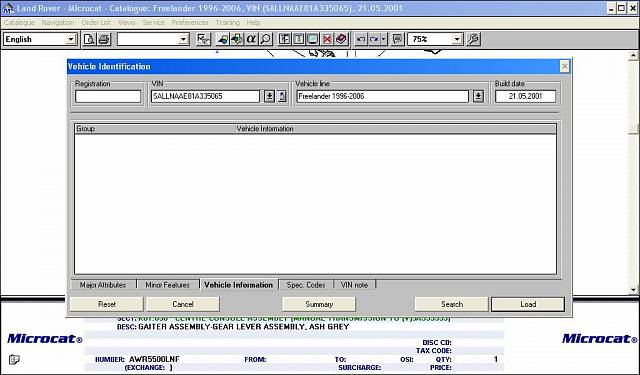Open the Preferences menu

(190, 22)
